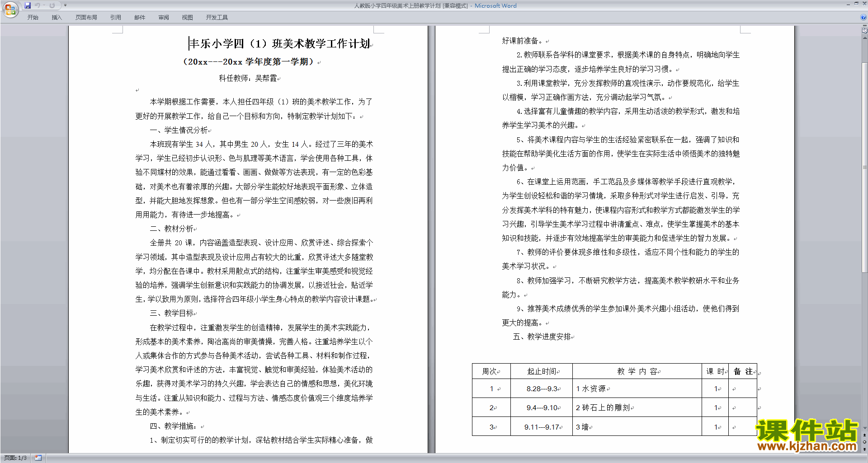Click the vertical scrollbar down arrow
Screen dimensions: 868x463
point(865,428)
